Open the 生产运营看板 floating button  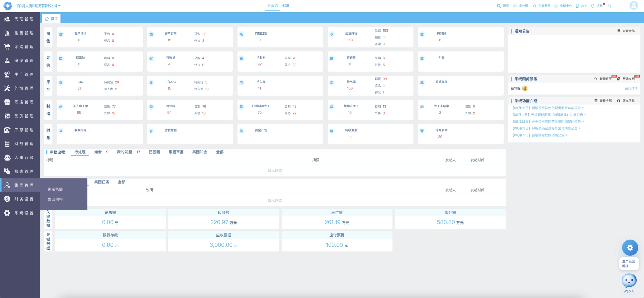tap(629, 263)
